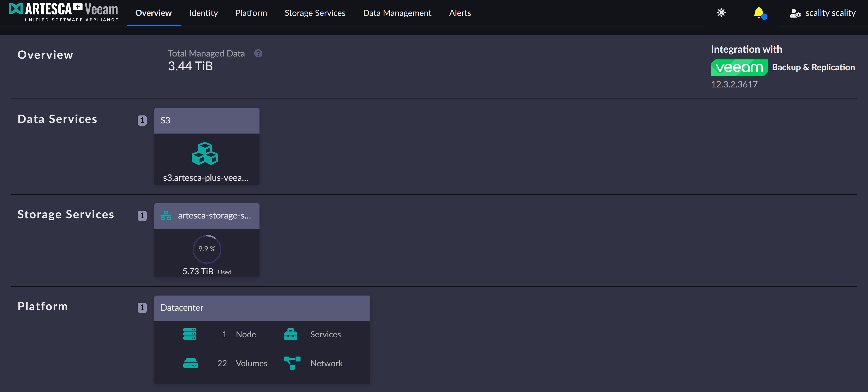Click the Node server rack icon
Screen dimensions: 868x392
(x=190, y=334)
